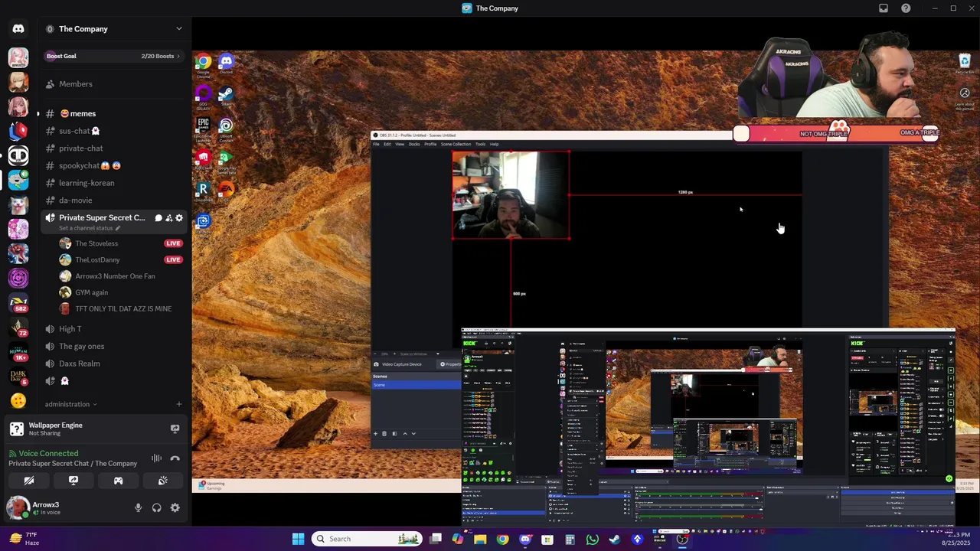The width and height of the screenshot is (980, 551).
Task: Open the Discord inbox icon in title bar
Action: click(884, 8)
